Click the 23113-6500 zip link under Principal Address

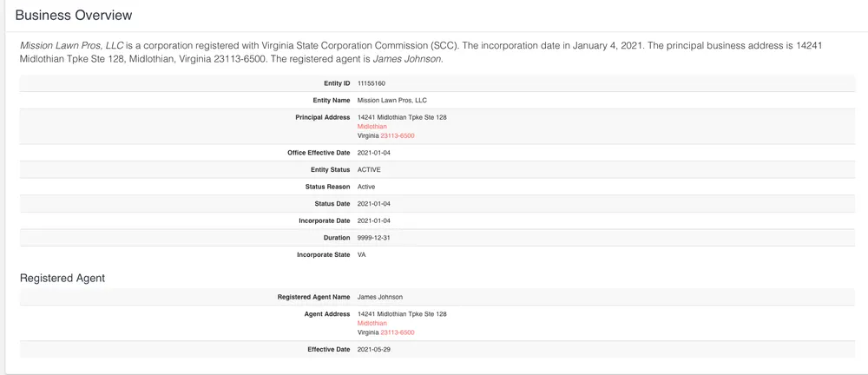[x=398, y=135]
